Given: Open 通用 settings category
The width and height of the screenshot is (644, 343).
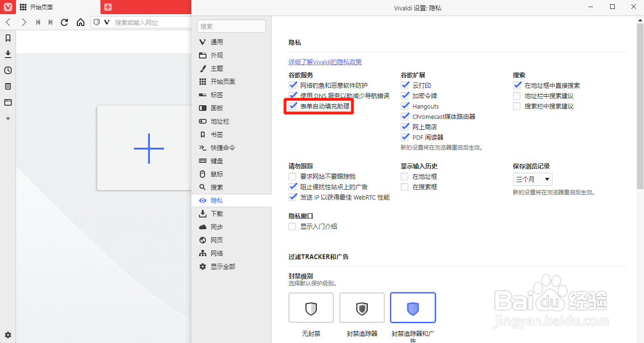Looking at the screenshot, I should pyautogui.click(x=231, y=42).
